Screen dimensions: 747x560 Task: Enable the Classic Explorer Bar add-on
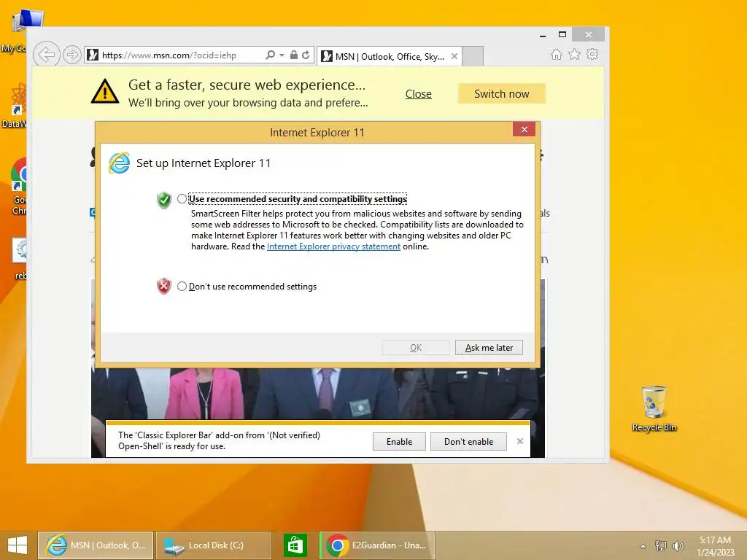coord(399,441)
